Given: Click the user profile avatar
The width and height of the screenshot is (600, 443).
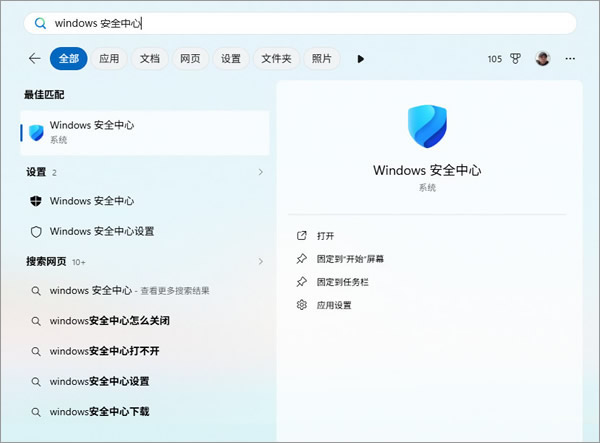Looking at the screenshot, I should (x=543, y=59).
